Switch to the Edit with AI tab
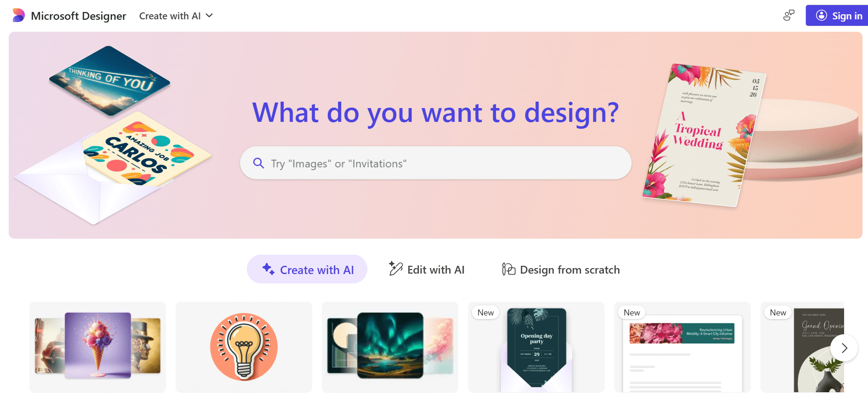Screen dimensions: 868x395 click(x=425, y=269)
